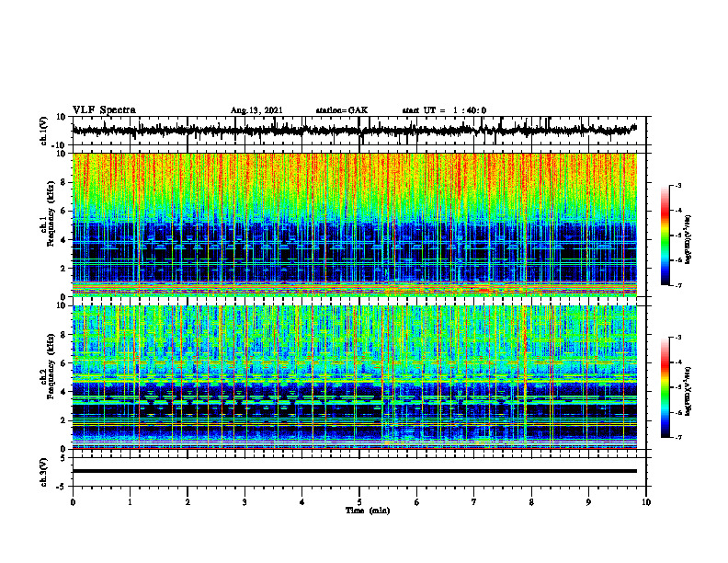Click the "6" kHz tick on ch.2 frequency axis
The height and width of the screenshot is (563, 728).
pos(63,363)
